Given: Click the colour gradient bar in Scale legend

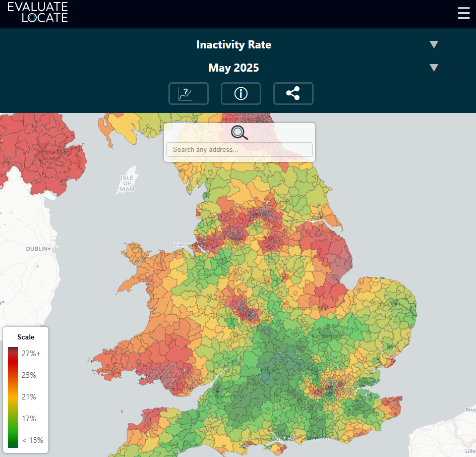Looking at the screenshot, I should point(13,397).
